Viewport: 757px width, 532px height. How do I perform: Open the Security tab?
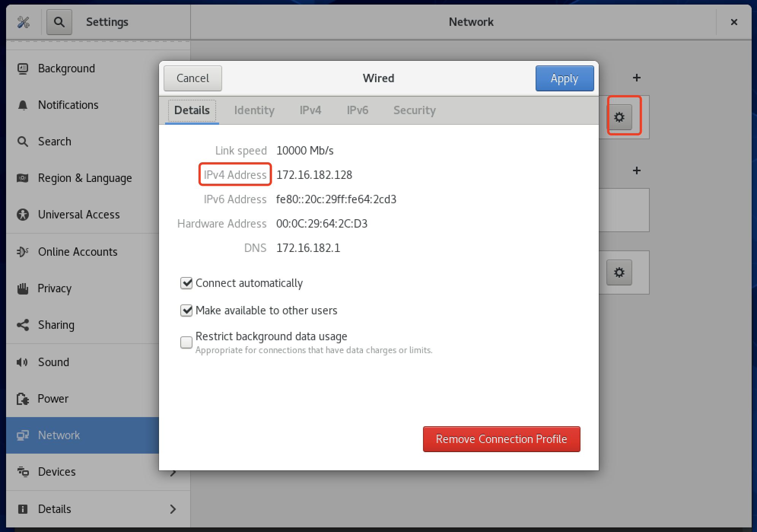pos(414,110)
